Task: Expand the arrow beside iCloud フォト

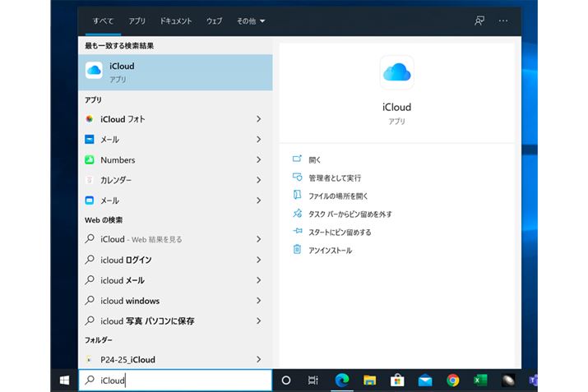Action: pyautogui.click(x=258, y=119)
